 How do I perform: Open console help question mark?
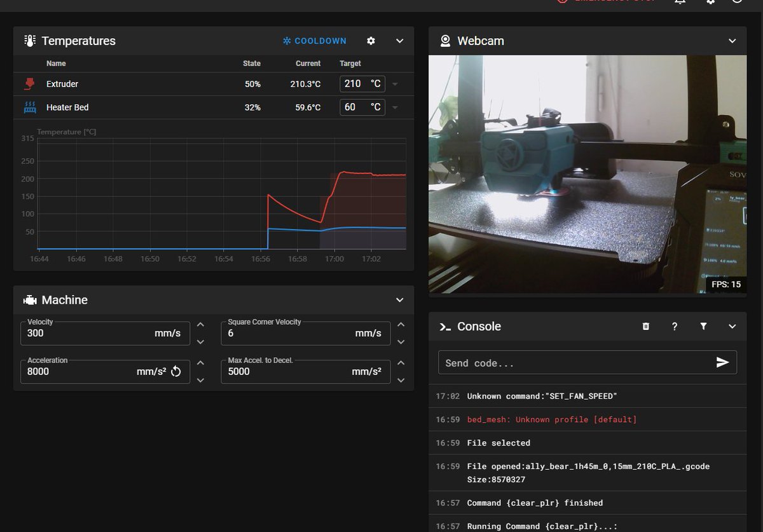point(675,326)
